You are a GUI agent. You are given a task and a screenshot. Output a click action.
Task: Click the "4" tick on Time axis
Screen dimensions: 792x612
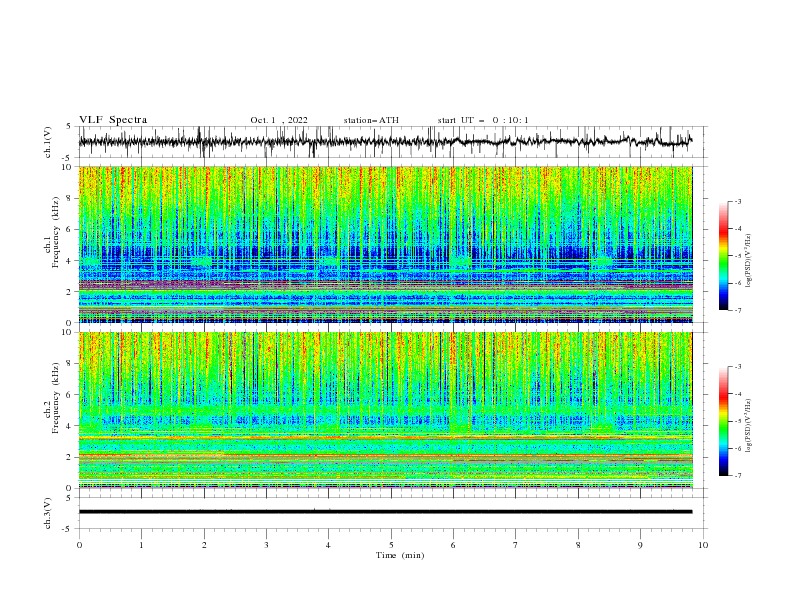click(x=328, y=545)
